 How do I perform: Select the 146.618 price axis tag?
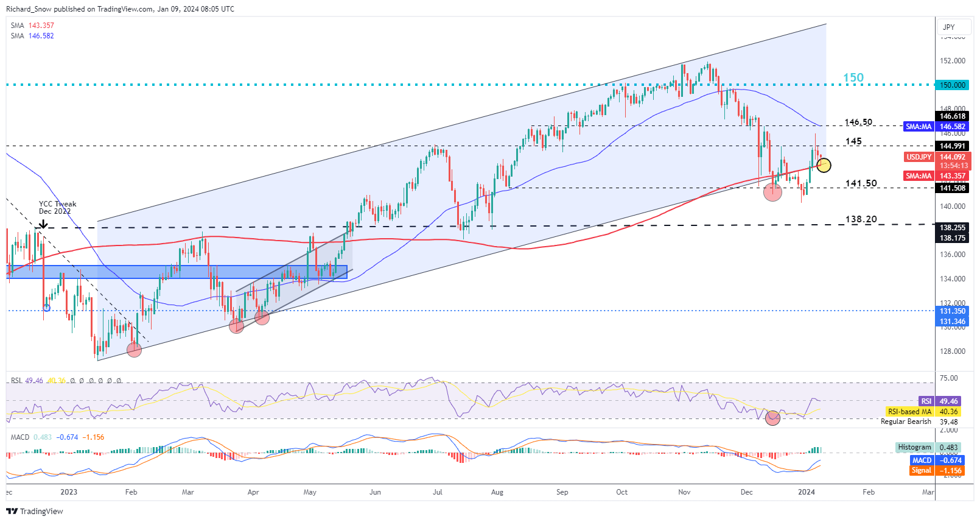953,116
